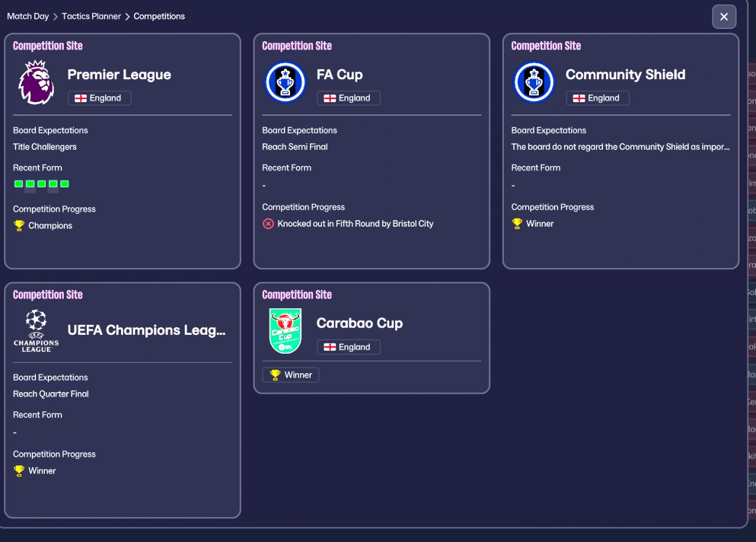
Task: Click the Community Shield trophy logo
Action: pos(535,82)
